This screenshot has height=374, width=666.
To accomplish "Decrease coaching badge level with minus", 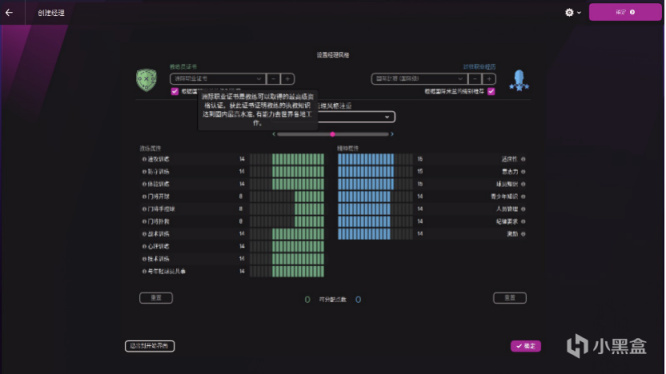I will coord(274,79).
